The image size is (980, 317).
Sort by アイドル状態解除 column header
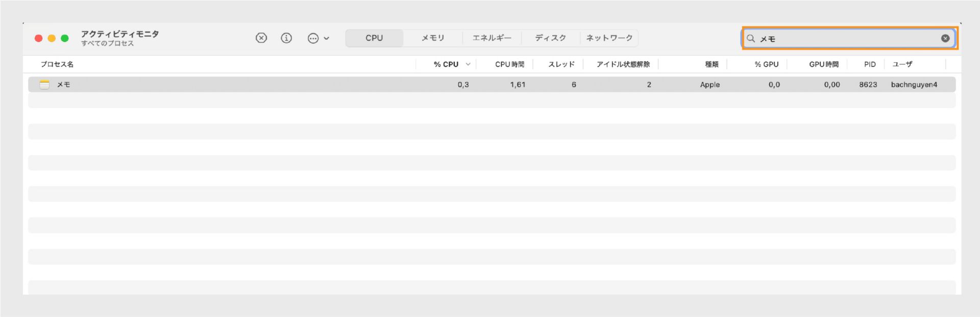click(x=623, y=64)
